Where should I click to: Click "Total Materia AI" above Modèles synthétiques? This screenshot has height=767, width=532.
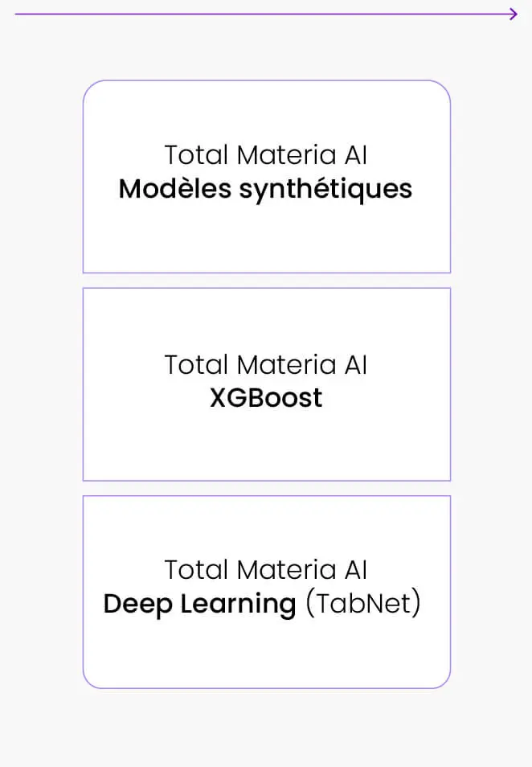pos(266,154)
